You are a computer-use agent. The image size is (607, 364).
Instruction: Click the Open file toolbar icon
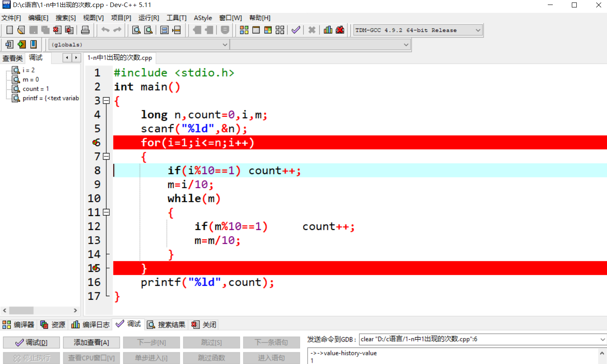pyautogui.click(x=21, y=30)
